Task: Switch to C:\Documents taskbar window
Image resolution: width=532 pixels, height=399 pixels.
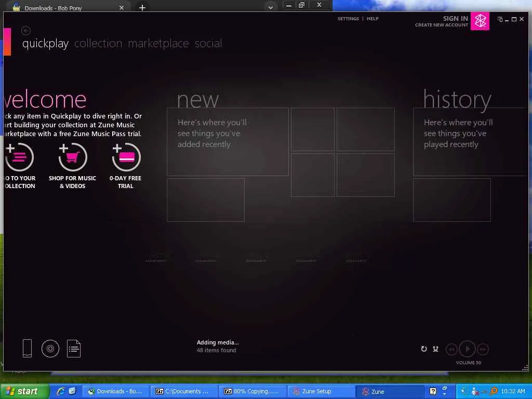Action: [x=183, y=391]
